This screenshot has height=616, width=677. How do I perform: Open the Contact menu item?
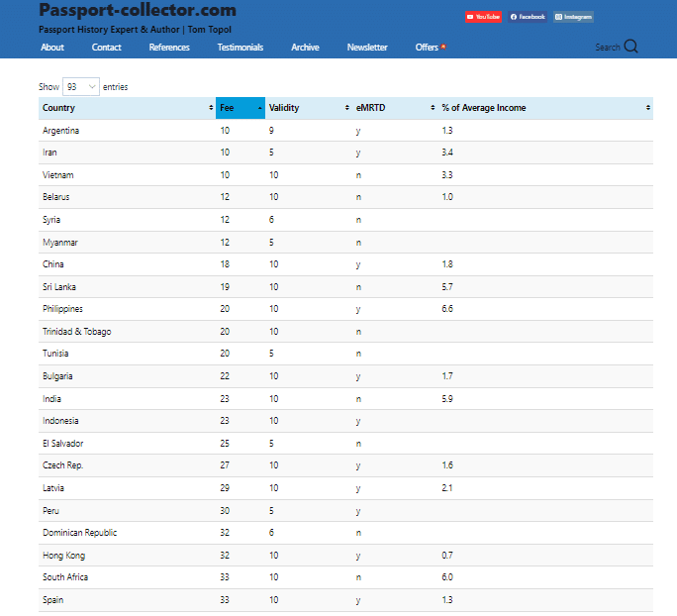(x=107, y=48)
